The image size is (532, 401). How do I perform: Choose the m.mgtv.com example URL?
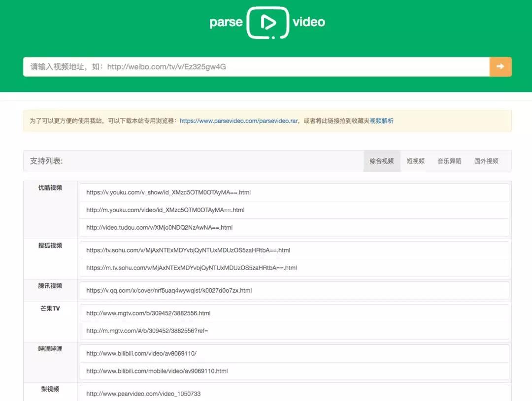[x=147, y=331]
